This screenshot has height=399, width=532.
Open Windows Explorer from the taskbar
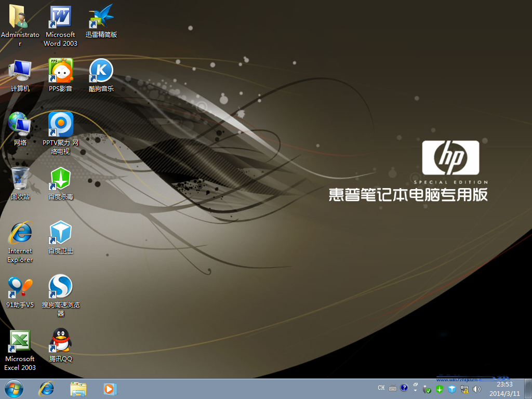click(78, 389)
